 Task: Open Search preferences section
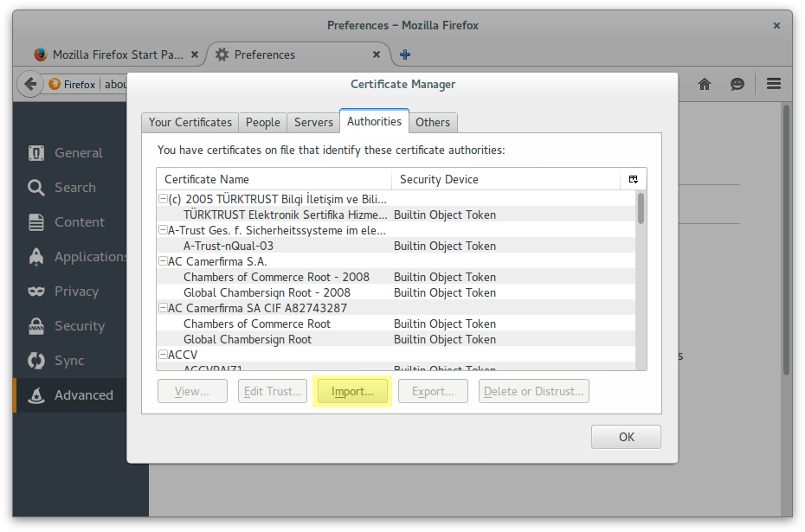pyautogui.click(x=70, y=188)
